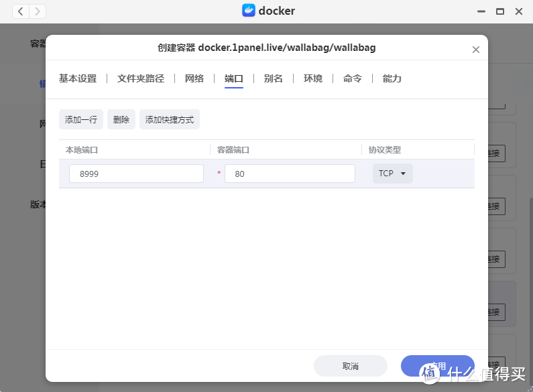The image size is (533, 392).
Task: Open the 能力 tab
Action: [x=392, y=78]
